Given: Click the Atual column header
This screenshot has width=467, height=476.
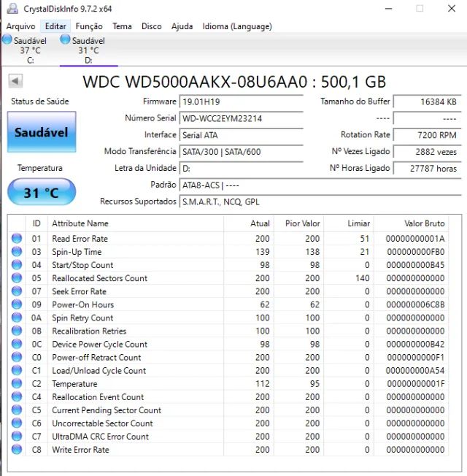Looking at the screenshot, I should pos(249,223).
